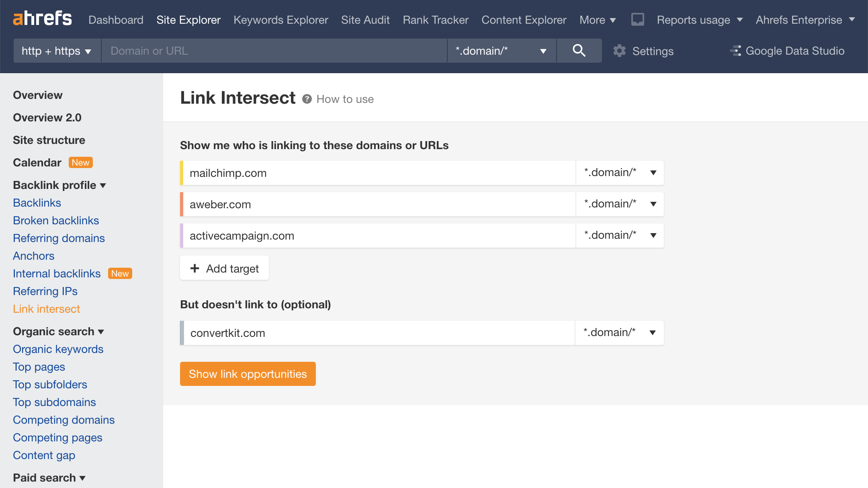This screenshot has height=488, width=868.
Task: Open Google Data Studio connector icon
Action: pos(735,51)
